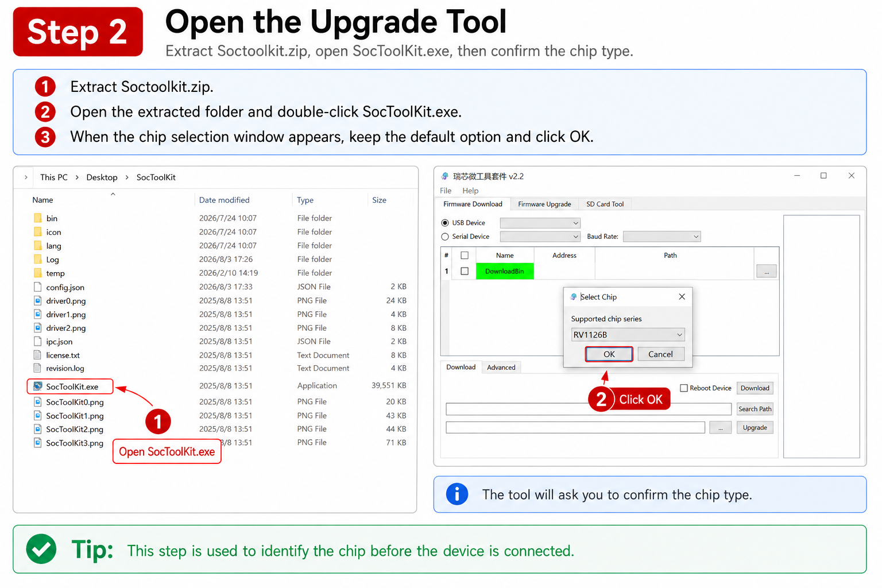Expand the breadcrumb chevron before This PC
882x588 pixels.
point(26,177)
